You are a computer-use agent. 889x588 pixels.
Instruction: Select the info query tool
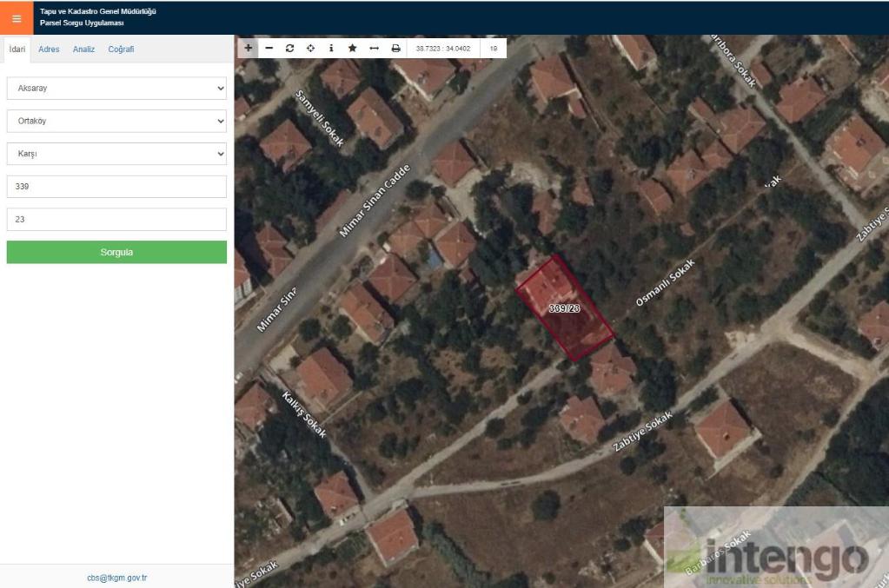[x=331, y=48]
